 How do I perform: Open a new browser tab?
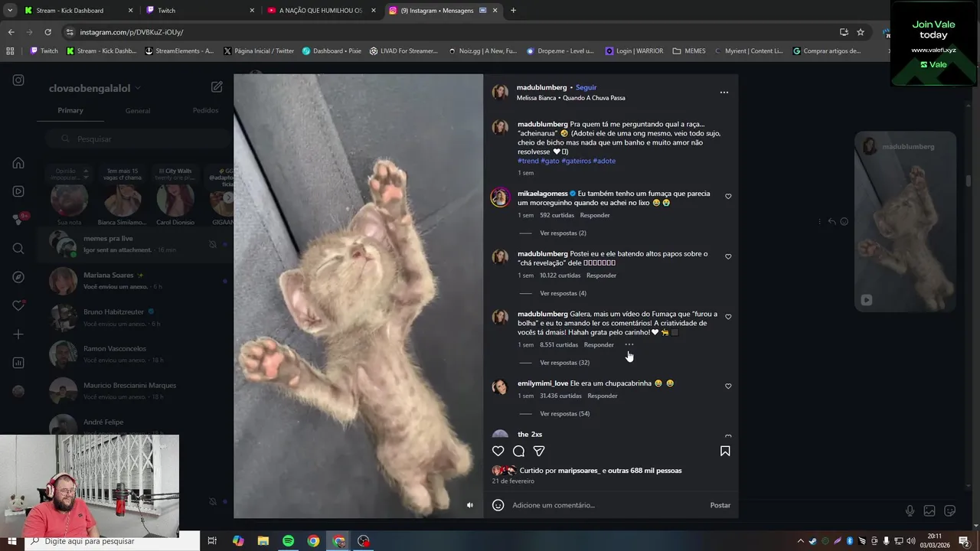(x=513, y=11)
